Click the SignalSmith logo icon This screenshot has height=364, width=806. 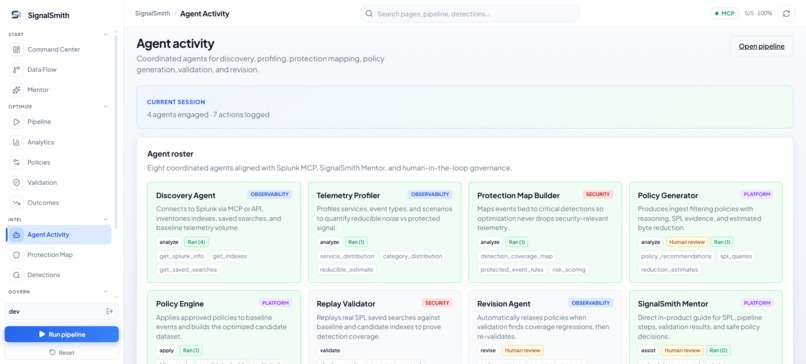(16, 15)
